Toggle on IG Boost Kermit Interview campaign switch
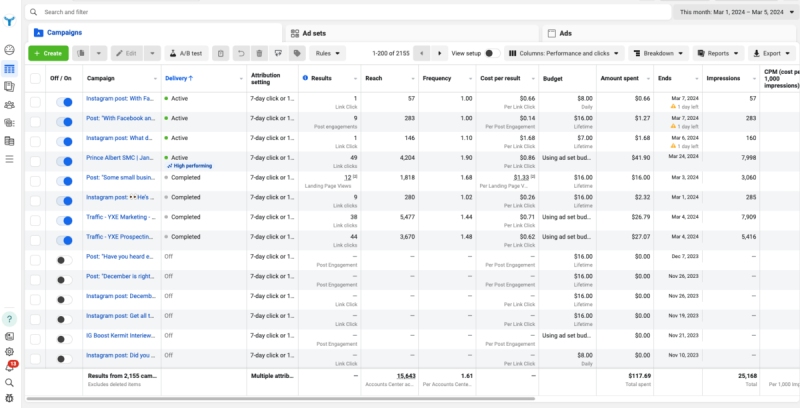Image resolution: width=800 pixels, height=408 pixels. (64, 339)
